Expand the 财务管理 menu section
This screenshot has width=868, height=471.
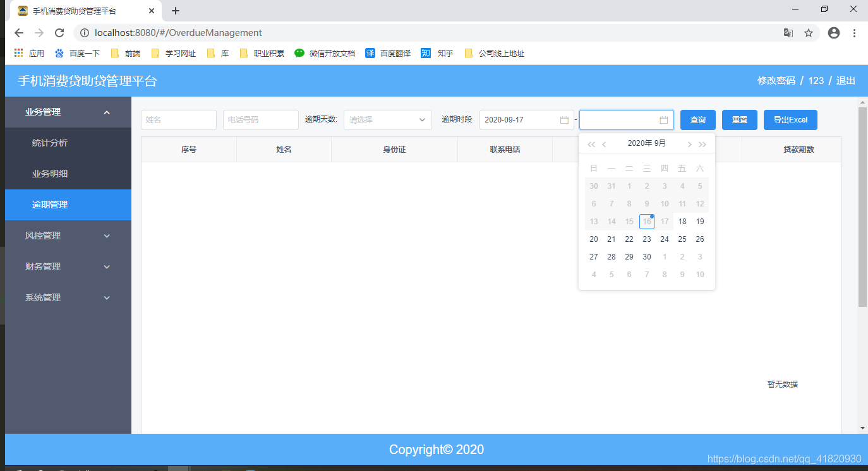point(68,266)
